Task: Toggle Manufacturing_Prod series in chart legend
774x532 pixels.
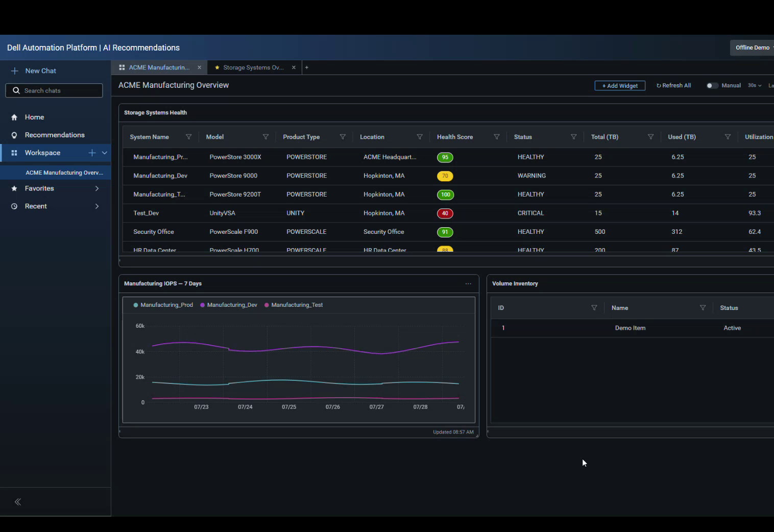Action: tap(163, 305)
